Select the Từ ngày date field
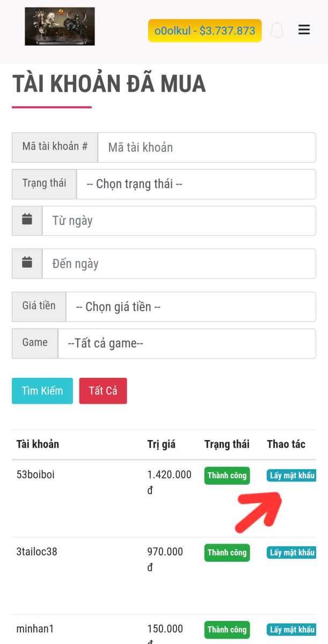Viewport: 328px width, 644px height. [x=179, y=221]
